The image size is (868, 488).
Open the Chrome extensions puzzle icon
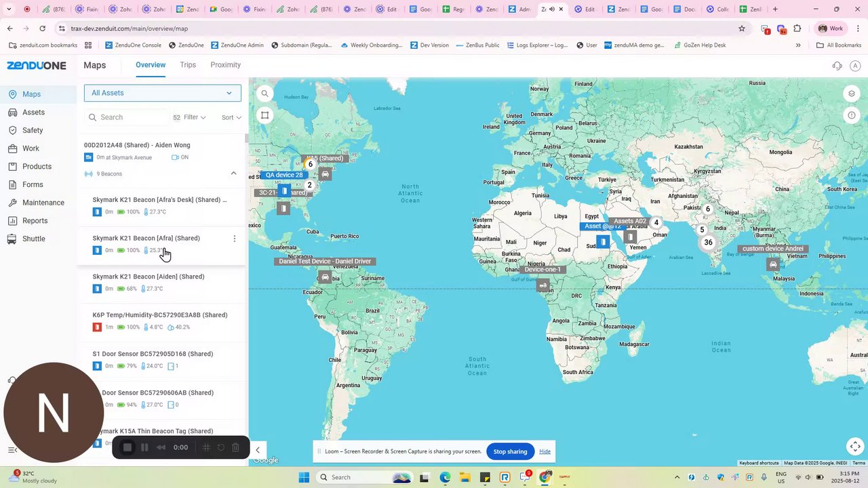click(x=797, y=28)
